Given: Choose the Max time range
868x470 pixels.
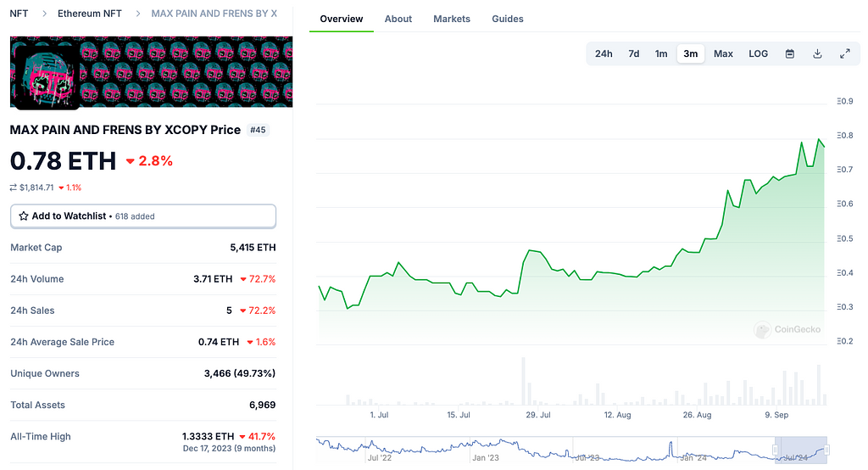Looking at the screenshot, I should (723, 53).
